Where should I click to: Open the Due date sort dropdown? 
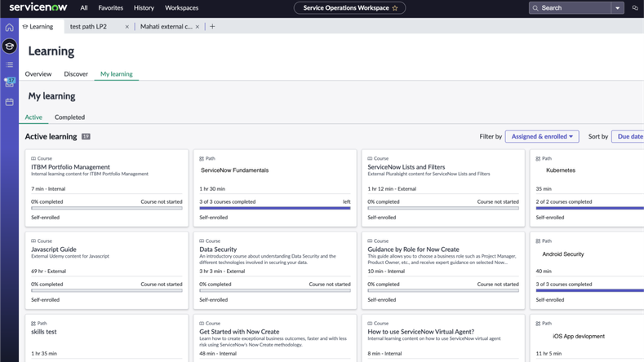[x=628, y=136]
